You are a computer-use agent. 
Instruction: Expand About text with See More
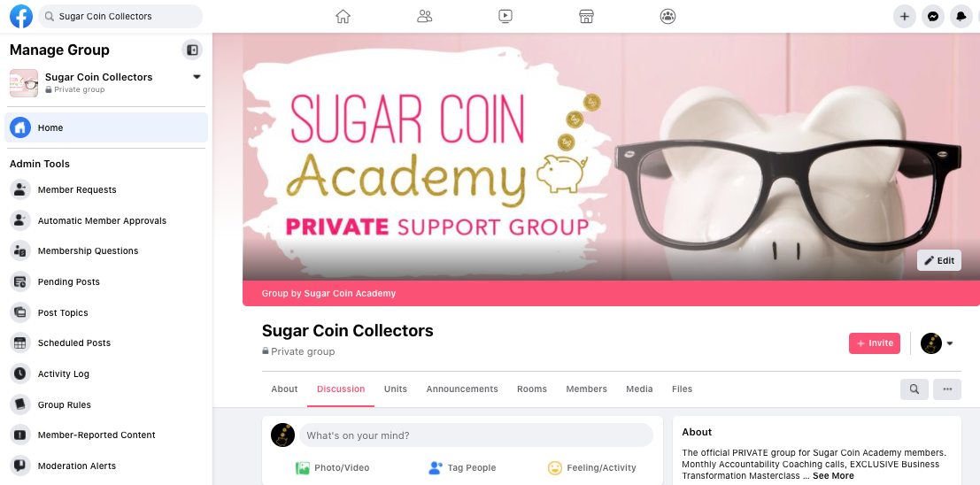(x=833, y=475)
